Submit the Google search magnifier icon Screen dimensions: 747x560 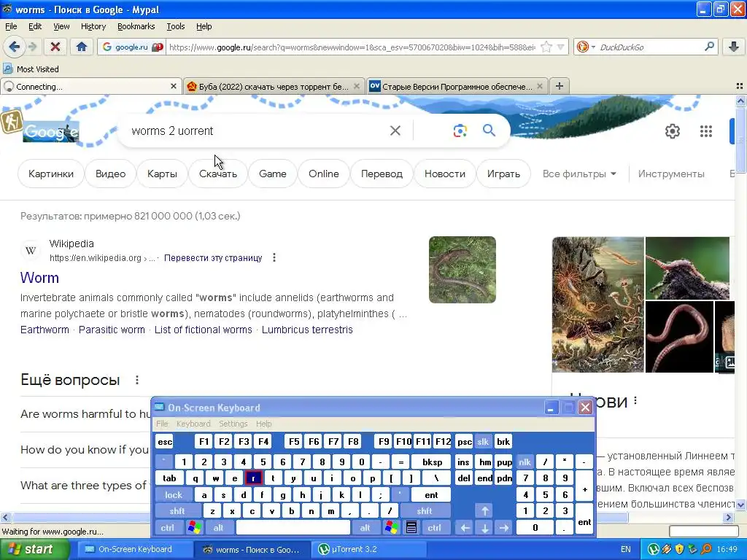pos(489,131)
